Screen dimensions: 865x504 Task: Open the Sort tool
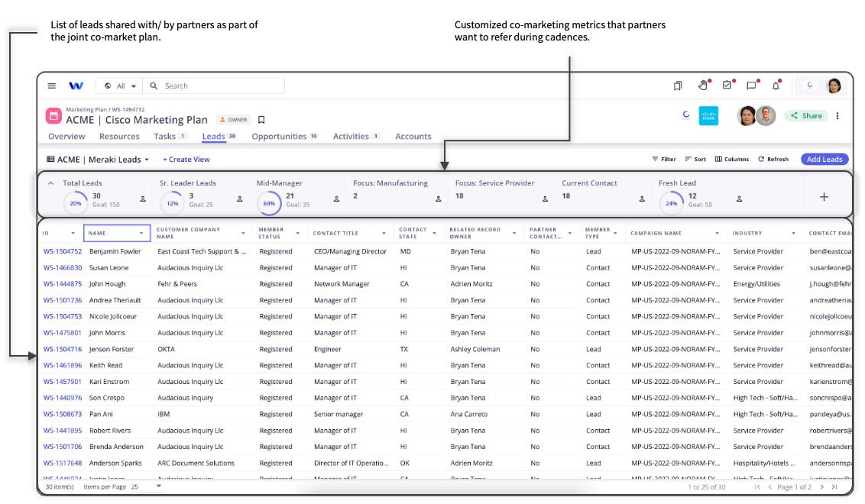tap(695, 159)
